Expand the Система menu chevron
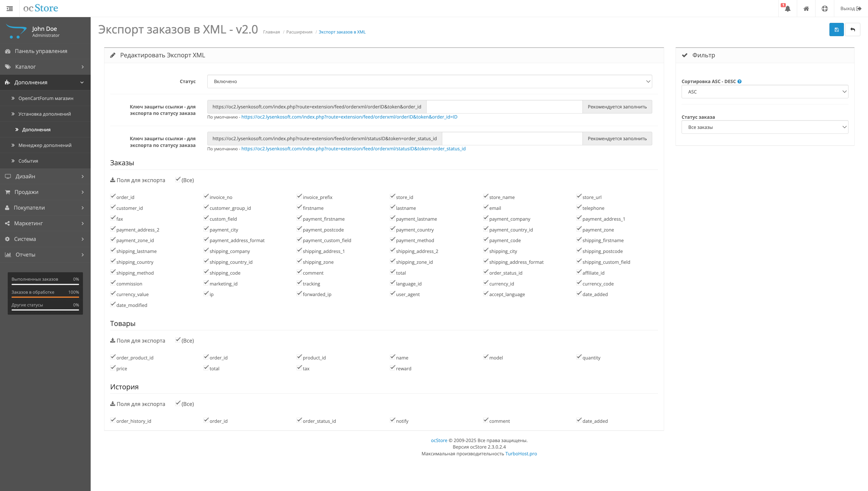 coord(83,239)
